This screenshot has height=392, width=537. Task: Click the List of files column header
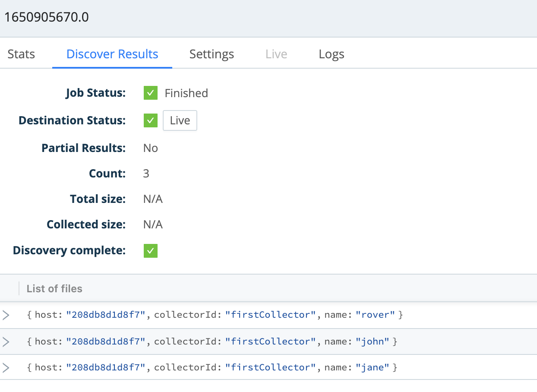(x=54, y=289)
